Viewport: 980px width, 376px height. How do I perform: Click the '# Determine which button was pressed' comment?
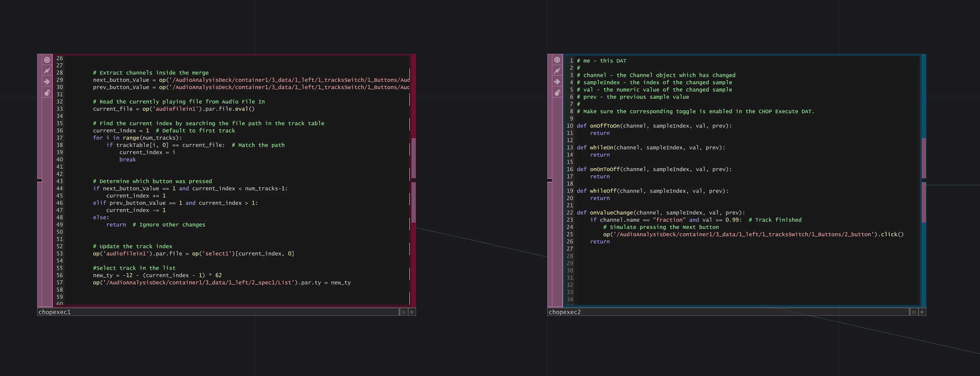coord(152,181)
